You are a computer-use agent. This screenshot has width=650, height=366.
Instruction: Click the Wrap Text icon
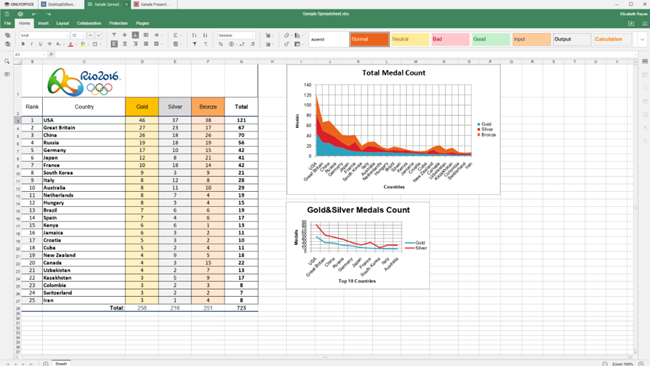pos(146,35)
